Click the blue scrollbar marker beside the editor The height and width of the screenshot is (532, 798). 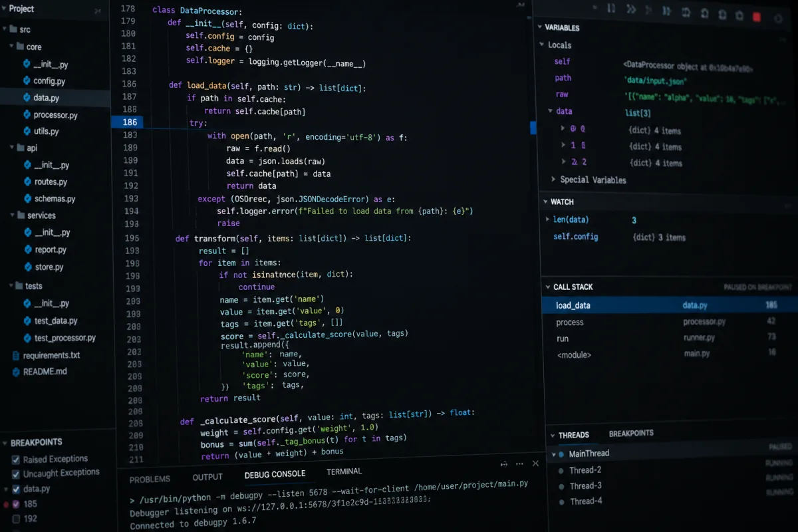click(x=533, y=128)
